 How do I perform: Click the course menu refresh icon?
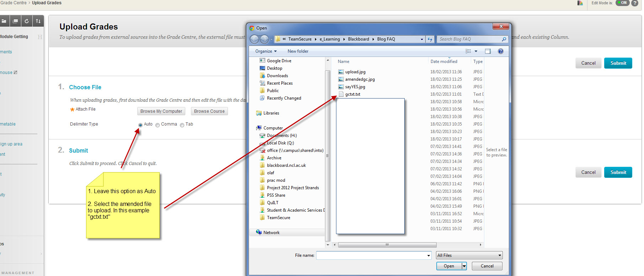(27, 21)
